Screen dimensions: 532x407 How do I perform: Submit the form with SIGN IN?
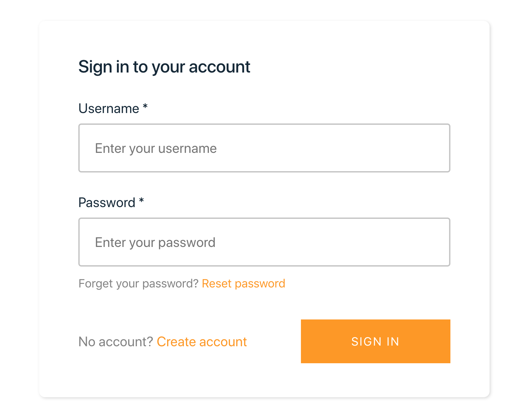point(375,341)
